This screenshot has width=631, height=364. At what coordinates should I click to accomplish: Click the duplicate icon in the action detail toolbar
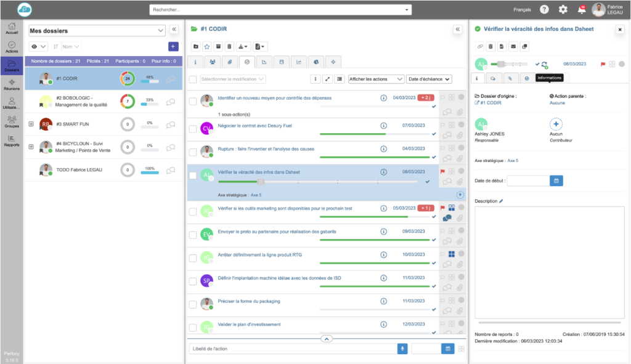(x=524, y=46)
